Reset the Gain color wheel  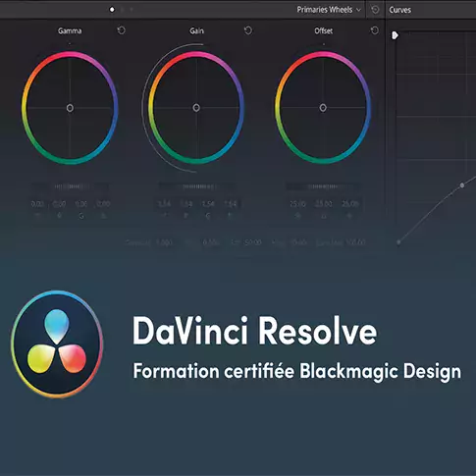[x=248, y=30]
